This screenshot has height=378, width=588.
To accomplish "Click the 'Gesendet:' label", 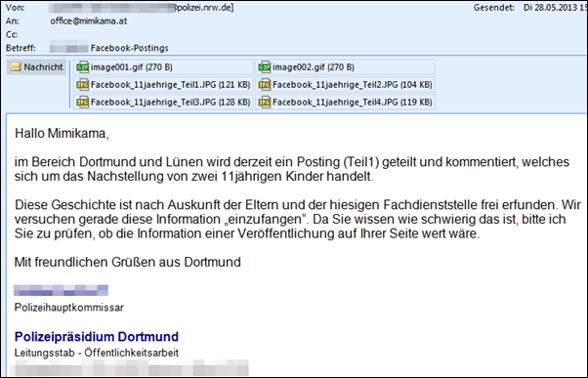I will coord(493,8).
